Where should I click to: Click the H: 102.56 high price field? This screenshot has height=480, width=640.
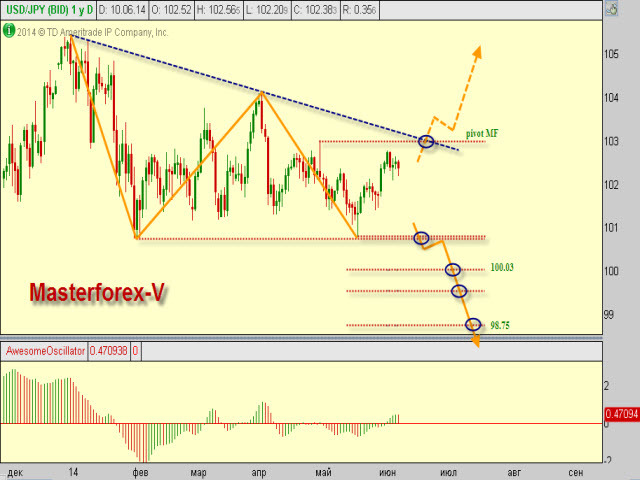click(x=218, y=9)
